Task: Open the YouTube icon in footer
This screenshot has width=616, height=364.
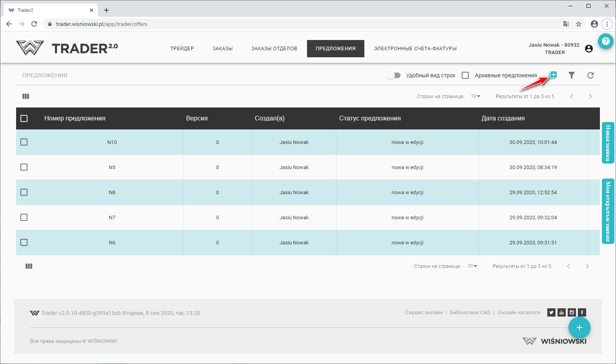Action: pos(562,313)
